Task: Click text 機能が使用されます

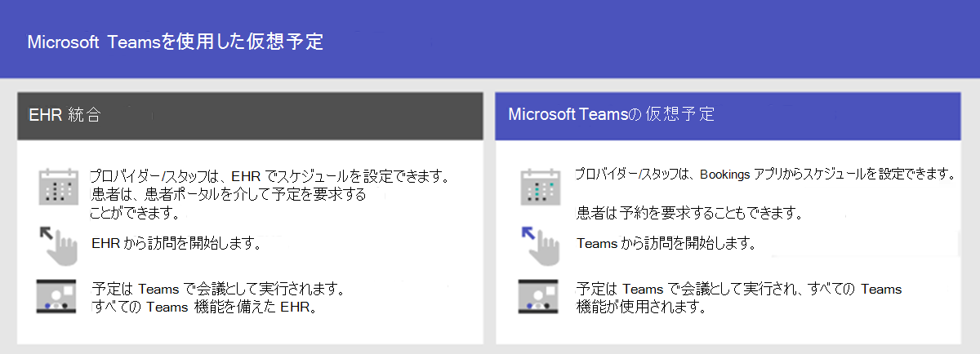Action: click(640, 308)
